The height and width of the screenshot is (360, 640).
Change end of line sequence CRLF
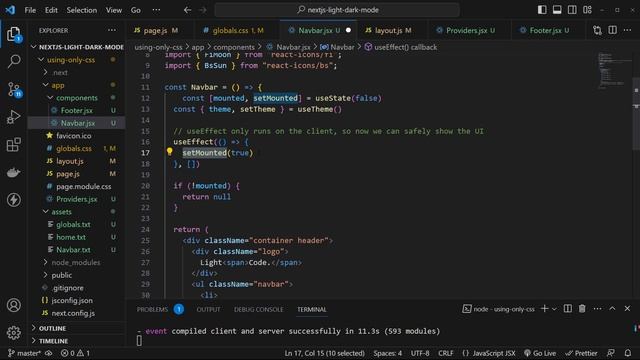[445, 353]
